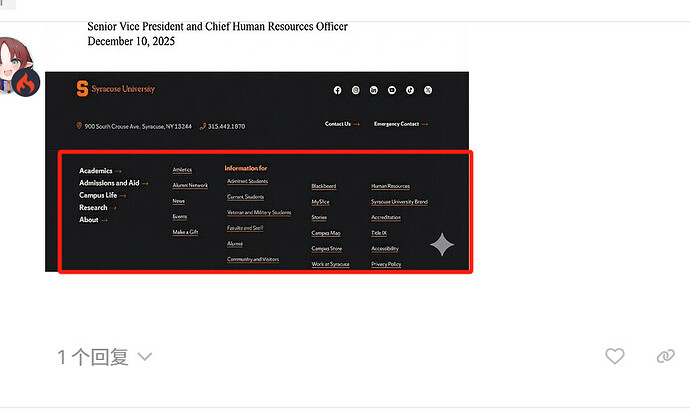The image size is (690, 414).
Task: Click the Syracuse University wordmark text
Action: (x=123, y=89)
